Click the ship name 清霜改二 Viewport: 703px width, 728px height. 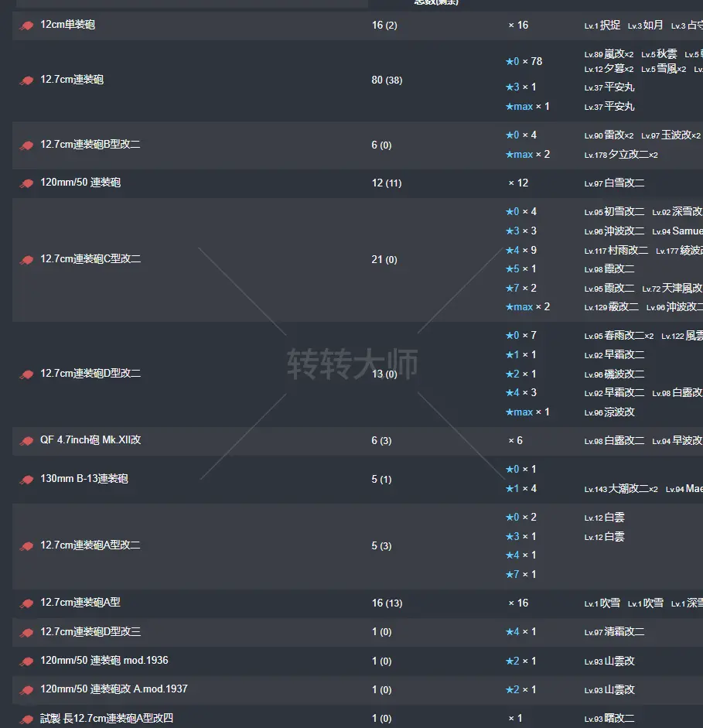click(x=624, y=632)
